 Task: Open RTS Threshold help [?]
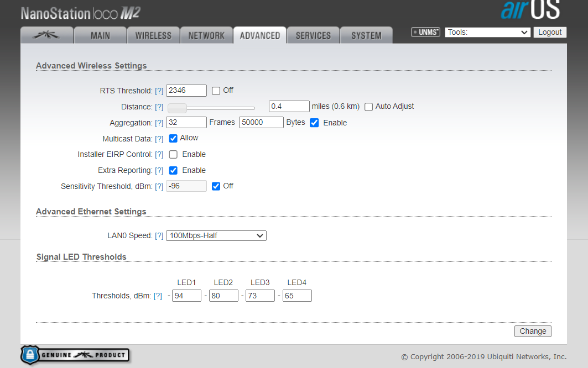click(159, 91)
